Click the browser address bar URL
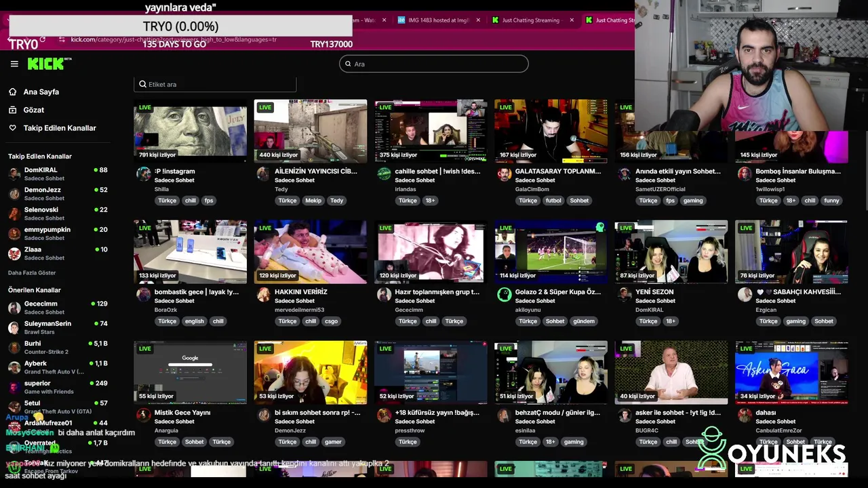 pyautogui.click(x=174, y=39)
